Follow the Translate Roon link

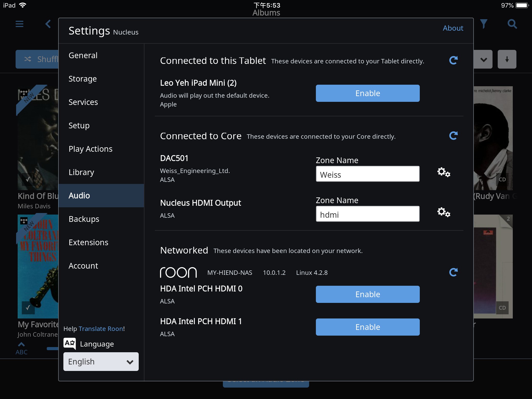click(x=101, y=329)
